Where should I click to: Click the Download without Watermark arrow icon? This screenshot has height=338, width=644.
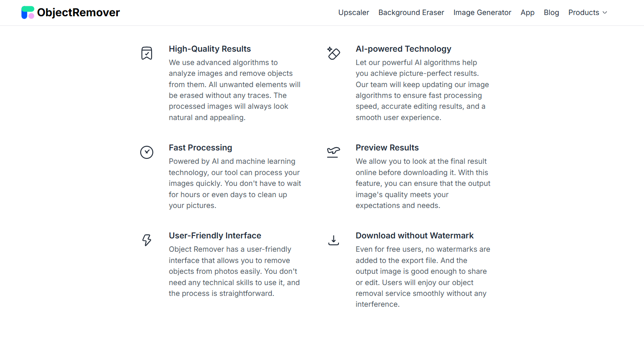[333, 240]
